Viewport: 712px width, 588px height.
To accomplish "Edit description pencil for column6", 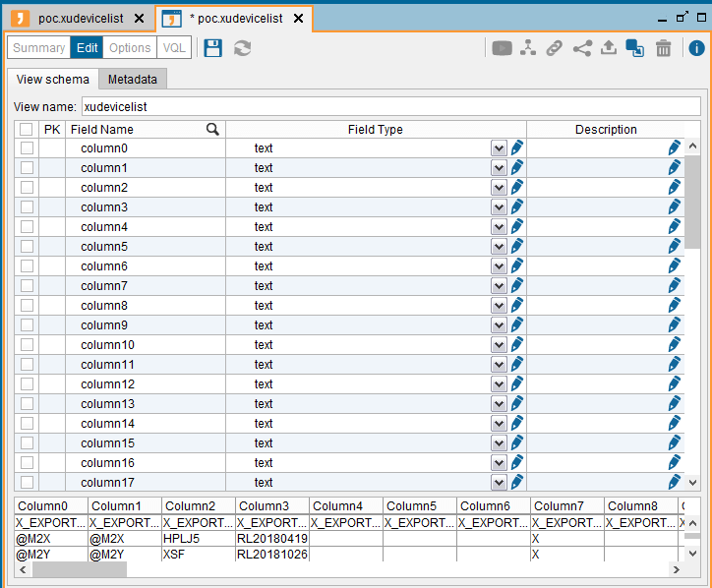I will coord(675,266).
